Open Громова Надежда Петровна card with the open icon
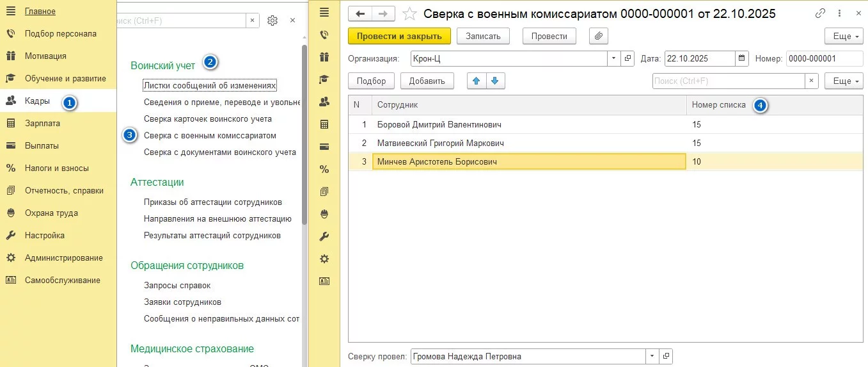Screen dimensions: 868x367 tap(666, 356)
